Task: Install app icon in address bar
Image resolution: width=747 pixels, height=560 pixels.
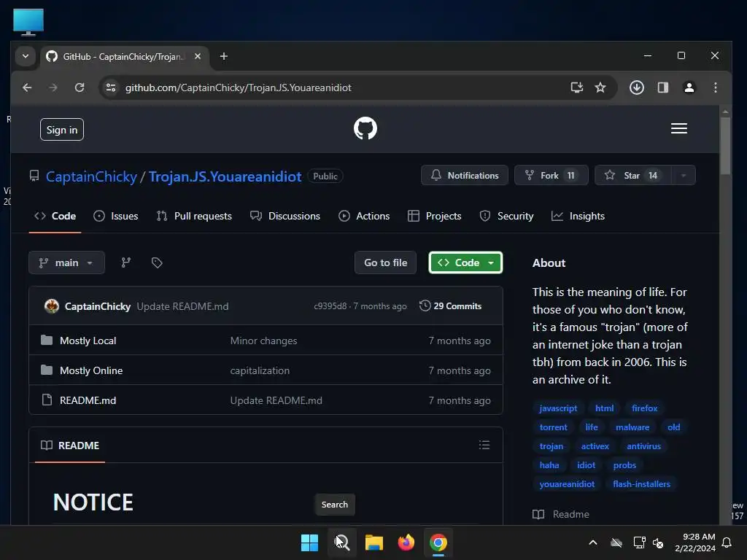Action: click(576, 87)
